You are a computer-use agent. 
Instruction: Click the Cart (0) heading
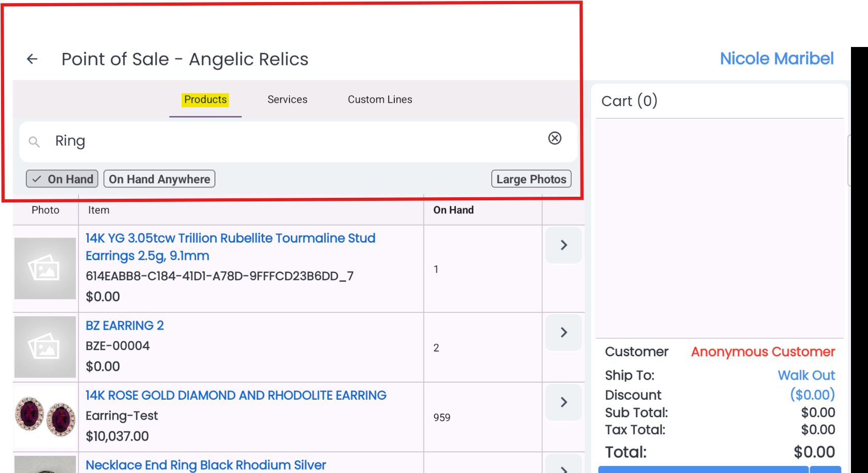pos(629,101)
